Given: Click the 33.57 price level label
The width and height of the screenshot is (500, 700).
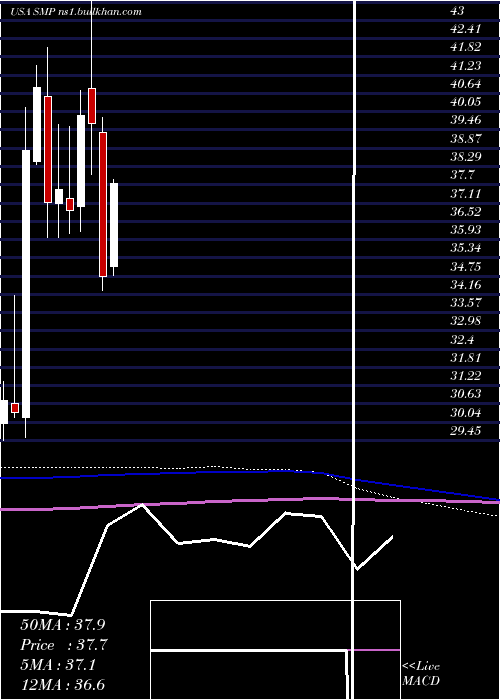Looking at the screenshot, I should [x=466, y=303].
